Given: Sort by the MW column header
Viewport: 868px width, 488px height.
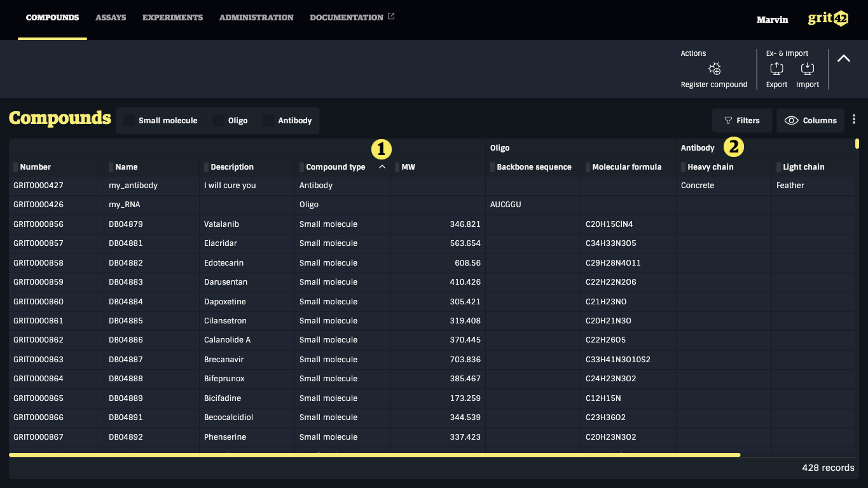Looking at the screenshot, I should point(408,167).
